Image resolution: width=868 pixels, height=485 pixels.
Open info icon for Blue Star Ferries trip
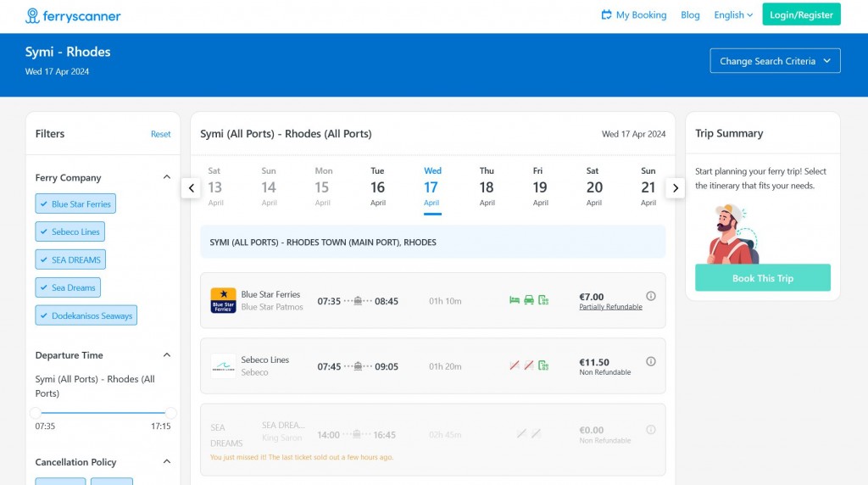651,296
